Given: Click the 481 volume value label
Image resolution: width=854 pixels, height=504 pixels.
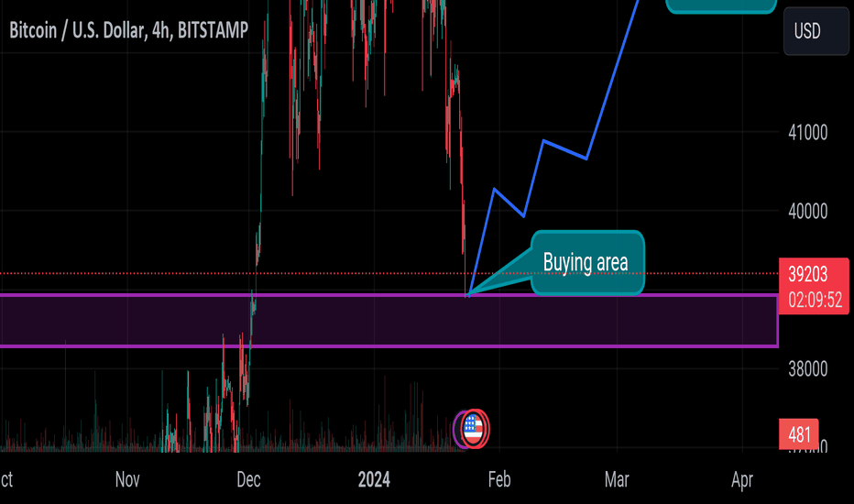Looking at the screenshot, I should (x=799, y=434).
